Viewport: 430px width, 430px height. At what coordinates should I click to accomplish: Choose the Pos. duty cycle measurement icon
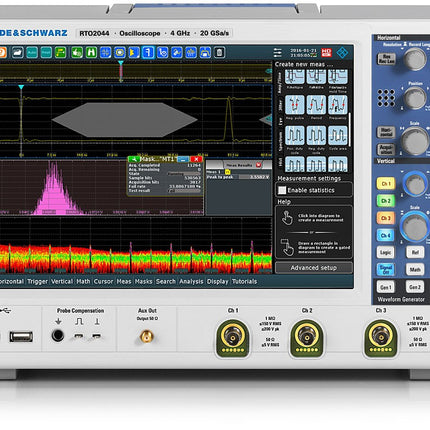[295, 135]
